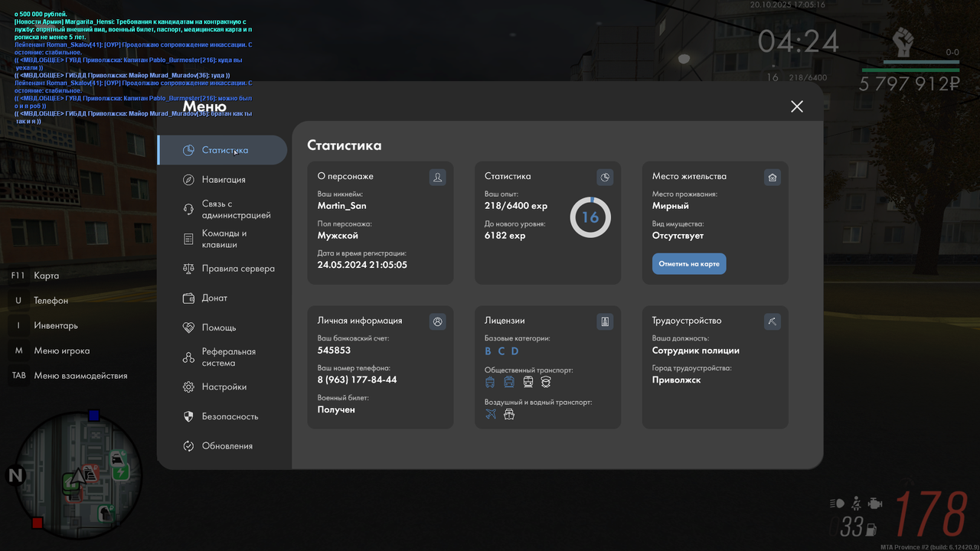Click the list icon beside Команды и клавиши

pos(188,240)
